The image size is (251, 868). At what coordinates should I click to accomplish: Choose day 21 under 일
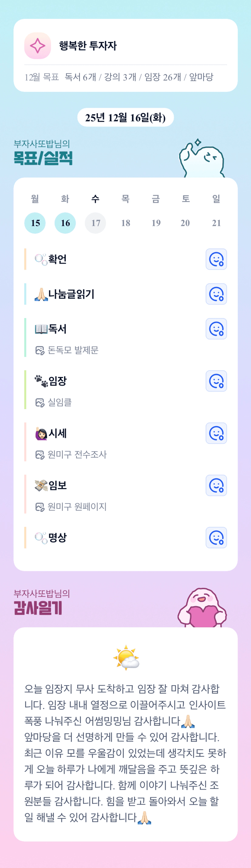216,223
